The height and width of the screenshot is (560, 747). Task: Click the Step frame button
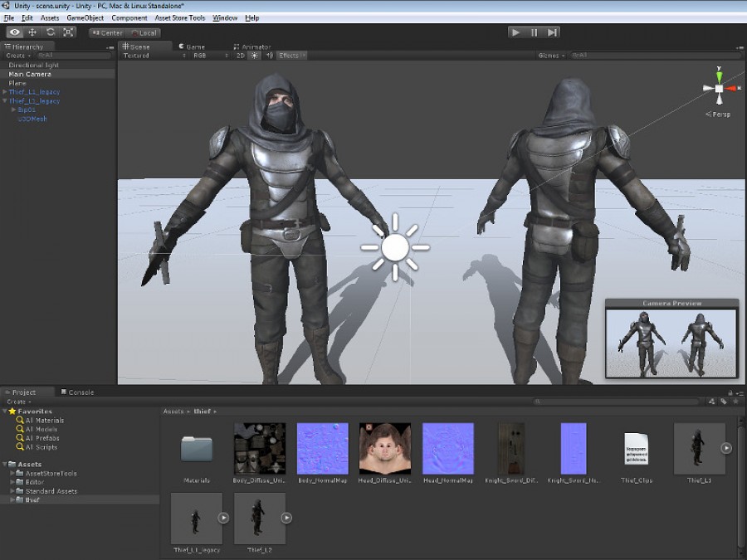552,32
